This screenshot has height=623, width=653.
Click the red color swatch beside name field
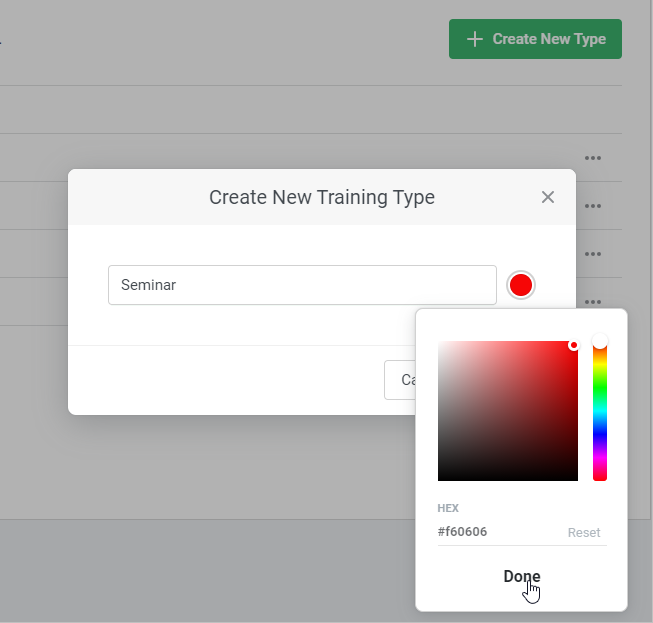click(521, 285)
